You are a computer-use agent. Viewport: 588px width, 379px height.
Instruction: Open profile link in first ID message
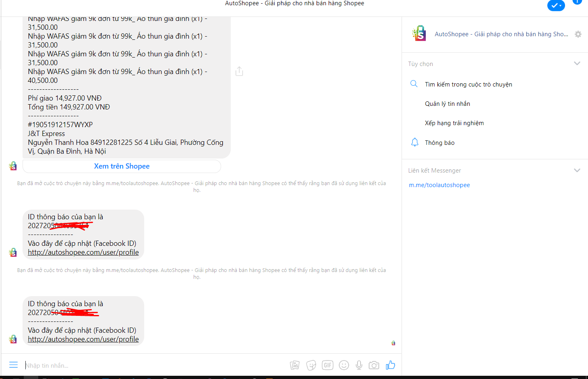pos(83,252)
